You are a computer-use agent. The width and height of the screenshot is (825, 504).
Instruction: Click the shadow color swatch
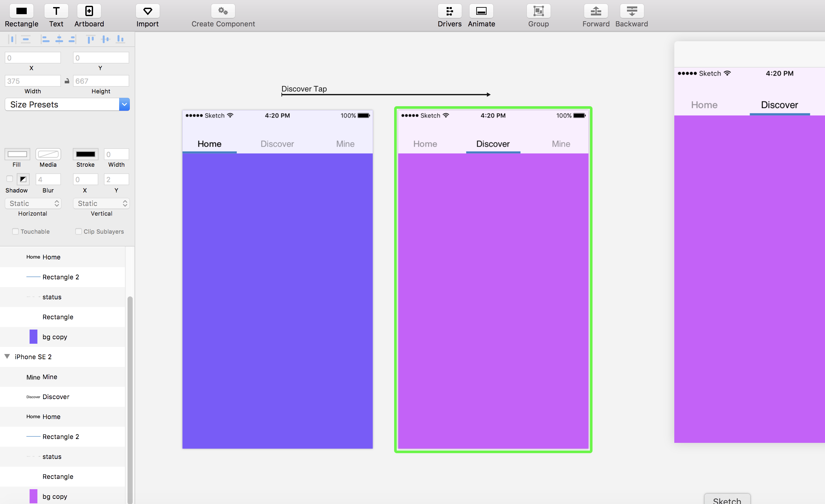click(x=23, y=179)
